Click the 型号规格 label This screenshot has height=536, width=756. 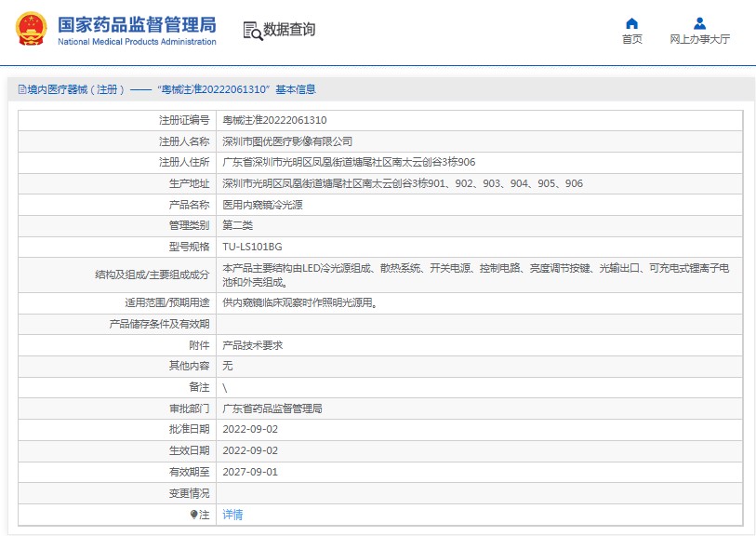click(x=189, y=247)
